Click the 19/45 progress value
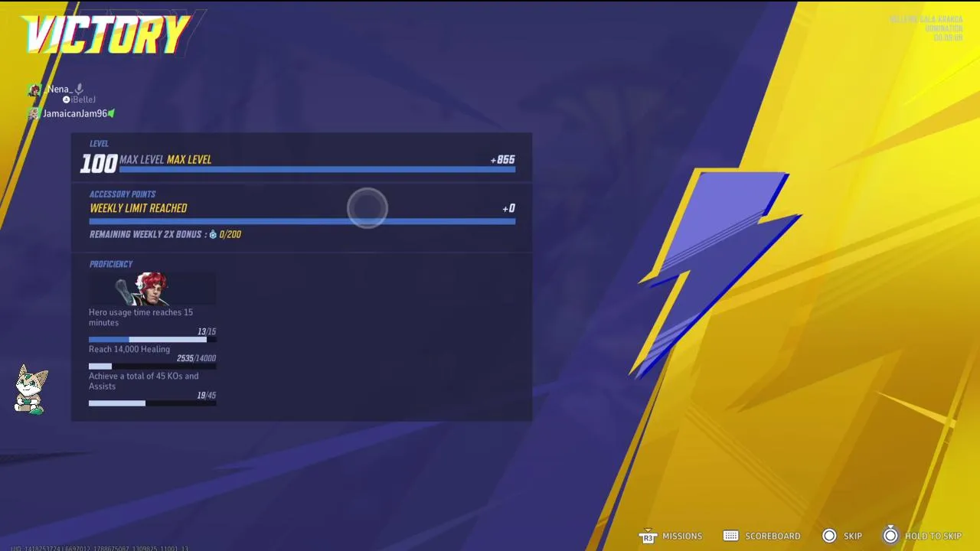980x551 pixels. click(x=207, y=396)
